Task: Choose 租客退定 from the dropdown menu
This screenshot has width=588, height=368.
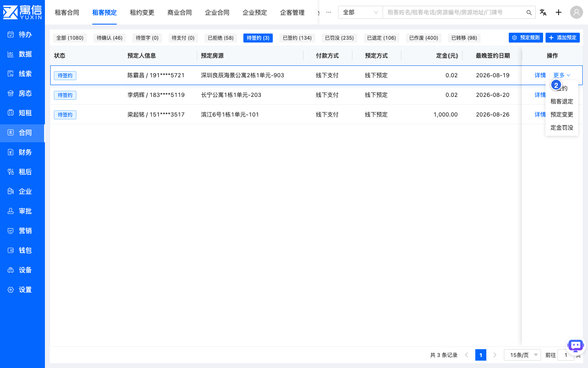Action: click(562, 101)
